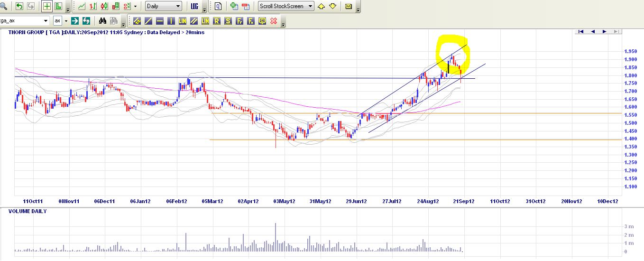
Task: Click the yellow envelope email icon
Action: point(349,6)
